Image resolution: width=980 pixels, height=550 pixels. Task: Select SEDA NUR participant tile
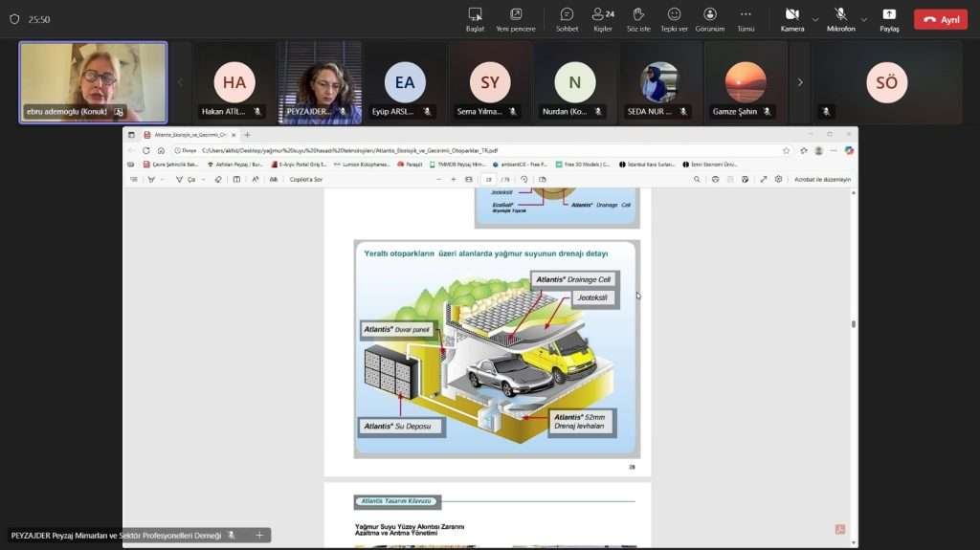pos(660,82)
